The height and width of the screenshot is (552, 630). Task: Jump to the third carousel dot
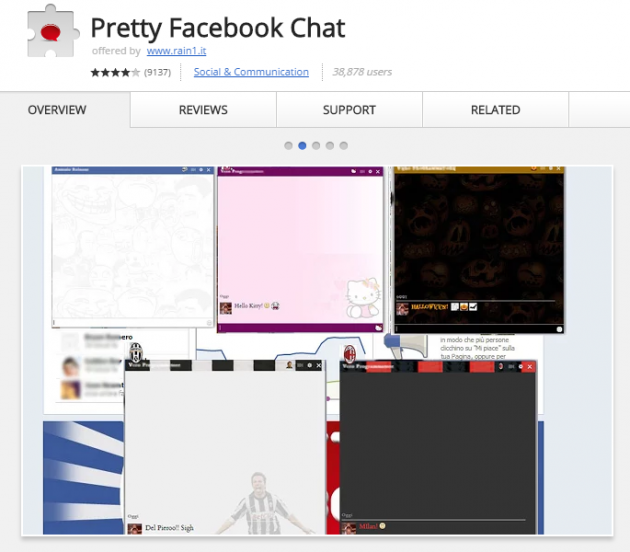pyautogui.click(x=316, y=146)
